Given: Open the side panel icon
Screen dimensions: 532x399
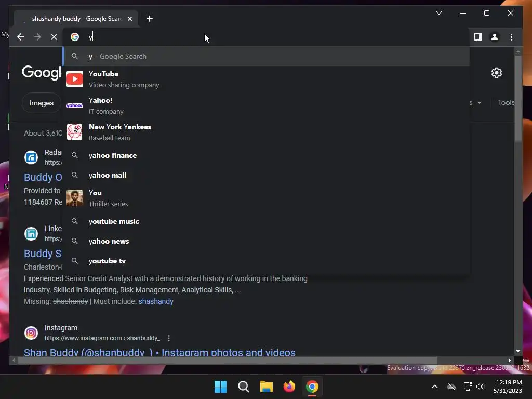Looking at the screenshot, I should click(478, 37).
